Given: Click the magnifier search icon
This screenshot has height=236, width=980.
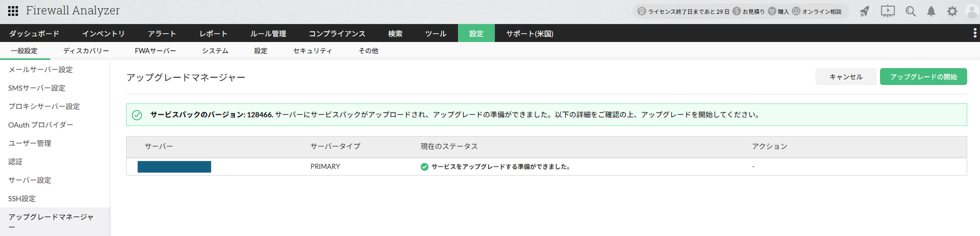Looking at the screenshot, I should (x=910, y=11).
